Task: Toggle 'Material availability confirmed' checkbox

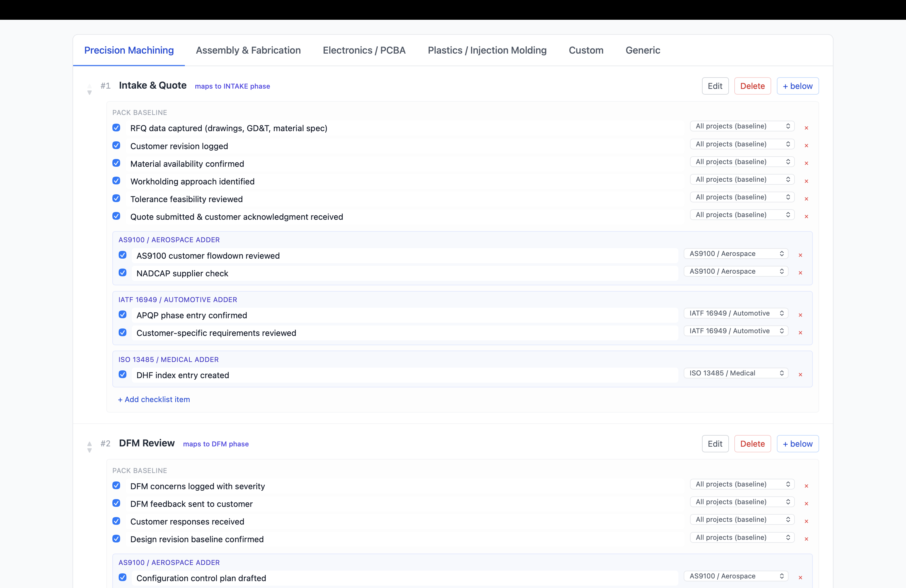Action: coord(117,163)
